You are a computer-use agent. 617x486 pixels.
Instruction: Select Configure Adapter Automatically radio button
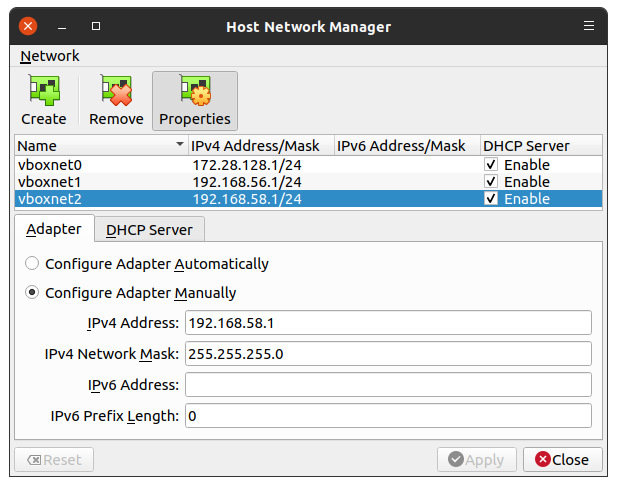coord(33,264)
